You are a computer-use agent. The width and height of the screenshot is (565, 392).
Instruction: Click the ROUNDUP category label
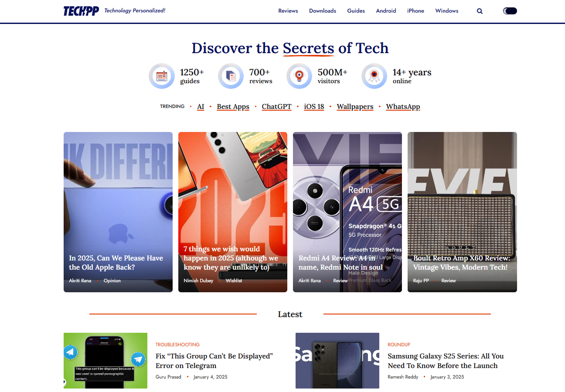[399, 345]
